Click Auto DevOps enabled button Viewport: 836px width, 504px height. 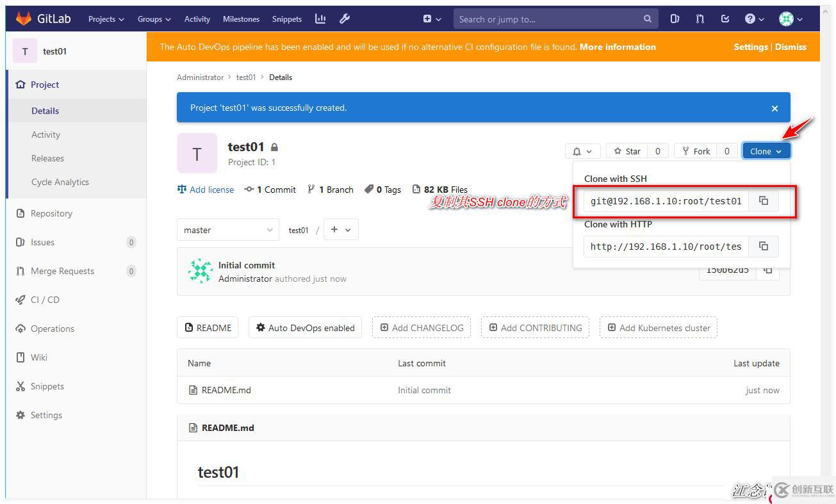coord(306,327)
